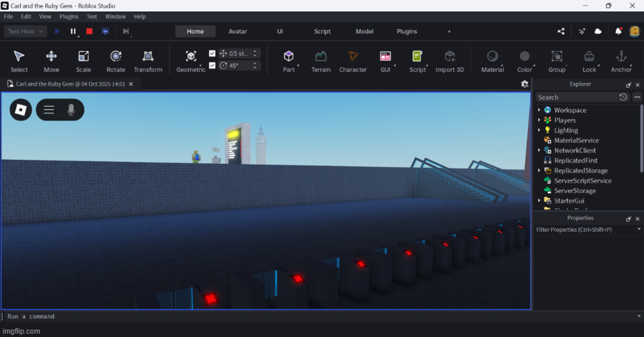Open viewport settings gear
644x337 pixels.
(x=525, y=84)
